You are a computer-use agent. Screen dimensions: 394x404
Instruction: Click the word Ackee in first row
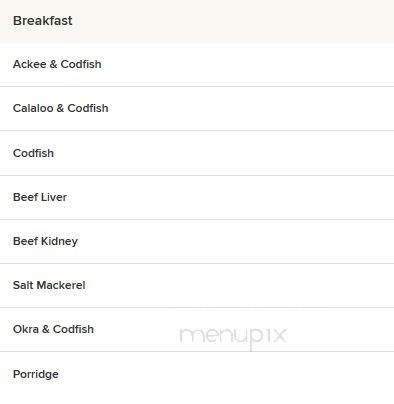[x=29, y=64]
